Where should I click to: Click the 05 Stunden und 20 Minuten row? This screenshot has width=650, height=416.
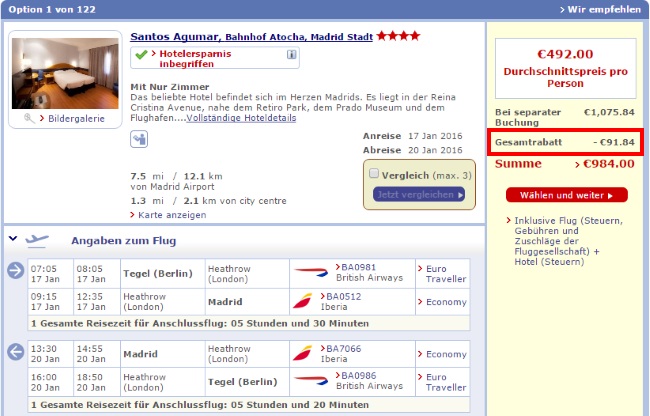[249, 404]
